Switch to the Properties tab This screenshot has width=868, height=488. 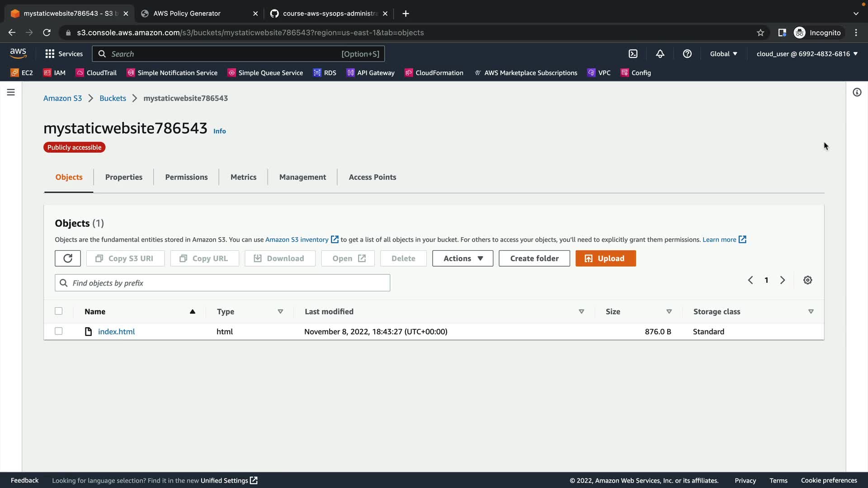tap(124, 177)
